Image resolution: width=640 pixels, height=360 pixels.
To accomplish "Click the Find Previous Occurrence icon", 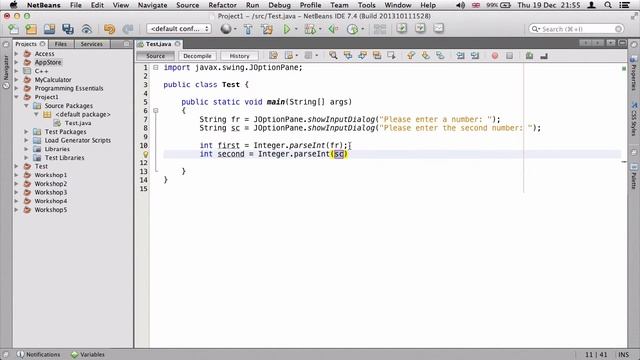I will click(x=348, y=56).
